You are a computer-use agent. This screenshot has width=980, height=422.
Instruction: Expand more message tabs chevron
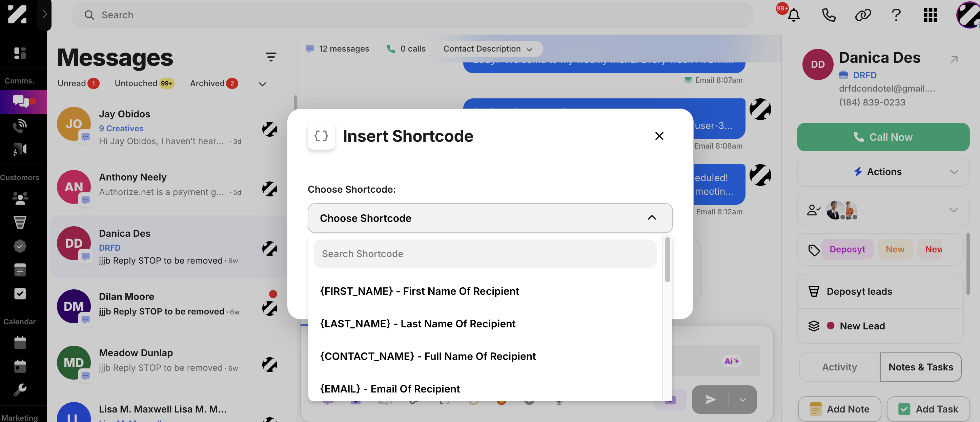[262, 84]
